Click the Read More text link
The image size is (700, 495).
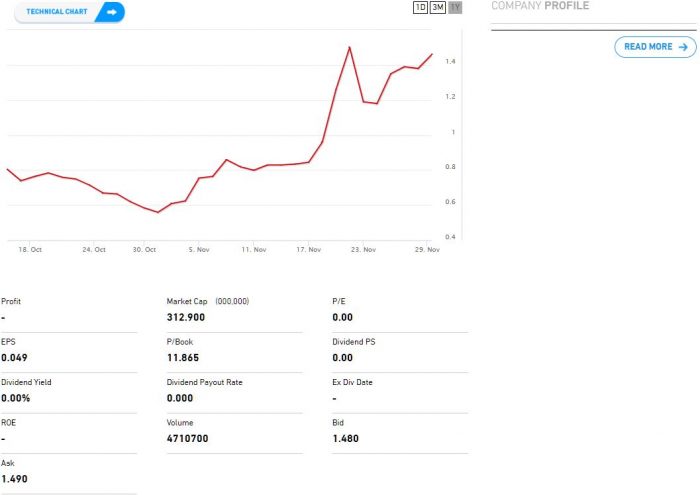click(648, 47)
